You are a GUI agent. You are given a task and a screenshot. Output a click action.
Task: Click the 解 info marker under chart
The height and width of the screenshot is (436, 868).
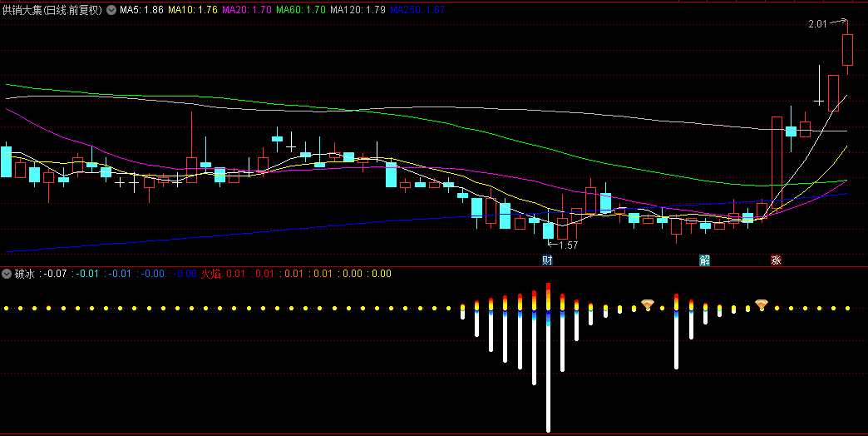coord(704,260)
